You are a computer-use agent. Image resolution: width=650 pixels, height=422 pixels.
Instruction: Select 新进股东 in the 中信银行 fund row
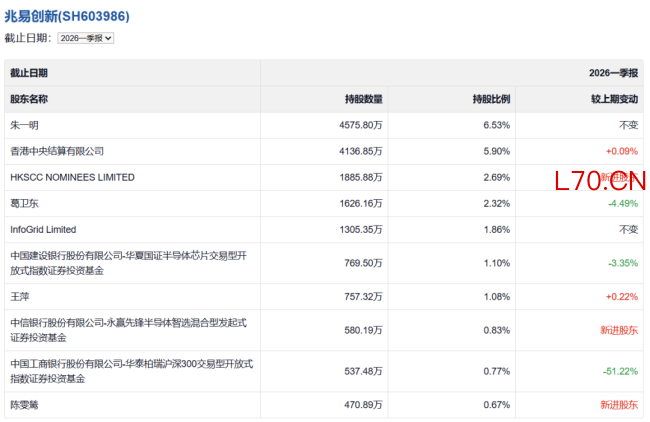click(x=619, y=330)
